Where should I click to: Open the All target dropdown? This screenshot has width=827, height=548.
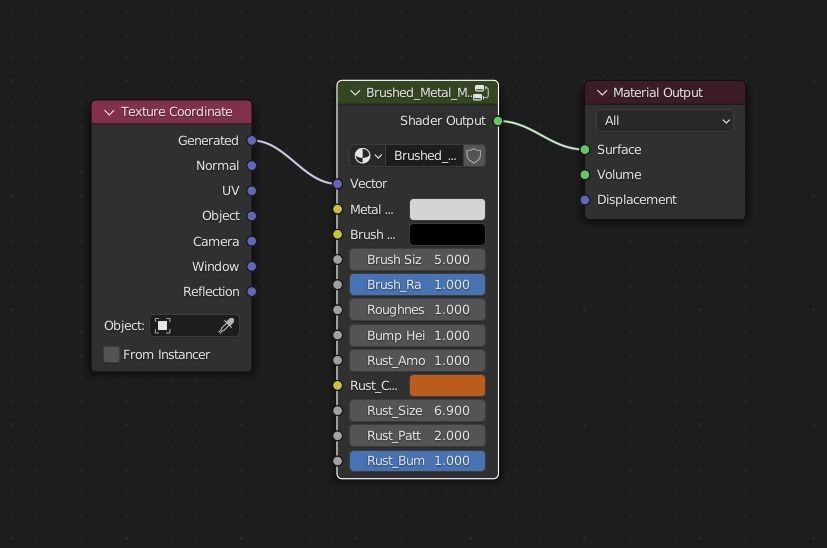(665, 121)
